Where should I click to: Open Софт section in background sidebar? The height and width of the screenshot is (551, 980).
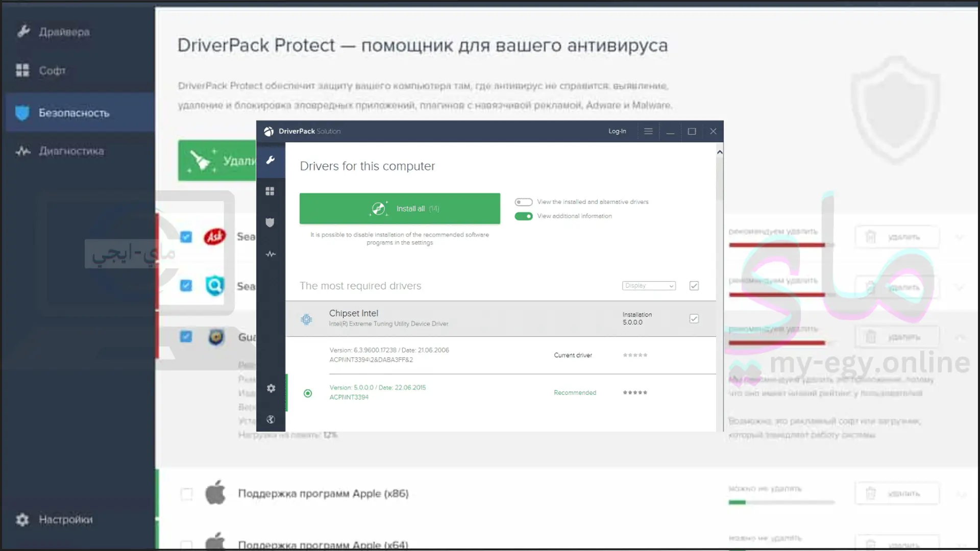coord(41,70)
